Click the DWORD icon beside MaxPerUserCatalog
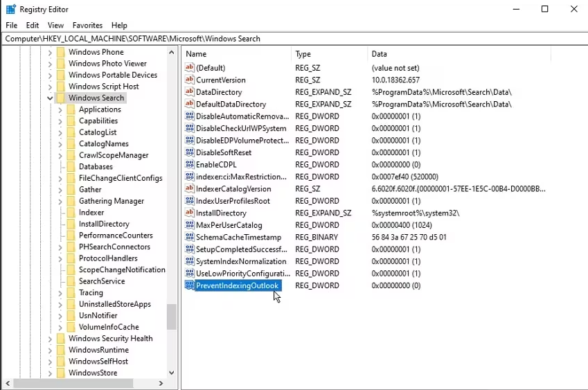This screenshot has height=390, width=588. [x=189, y=224]
